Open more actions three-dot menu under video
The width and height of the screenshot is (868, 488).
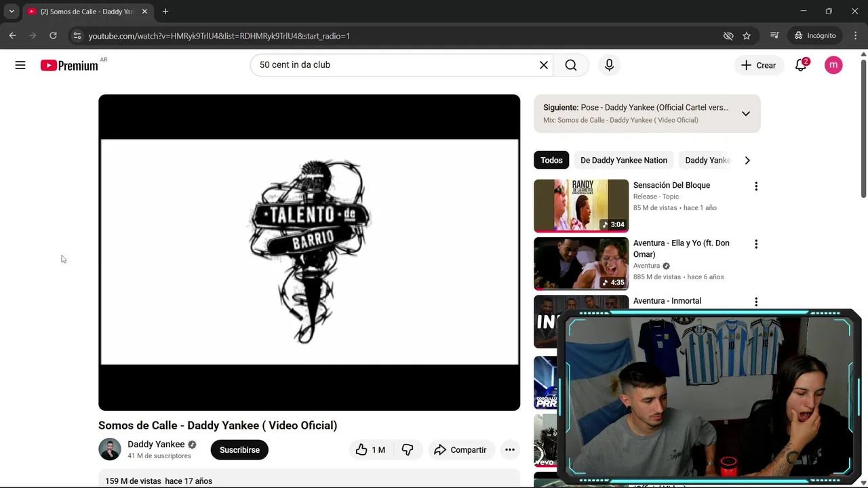[510, 450]
